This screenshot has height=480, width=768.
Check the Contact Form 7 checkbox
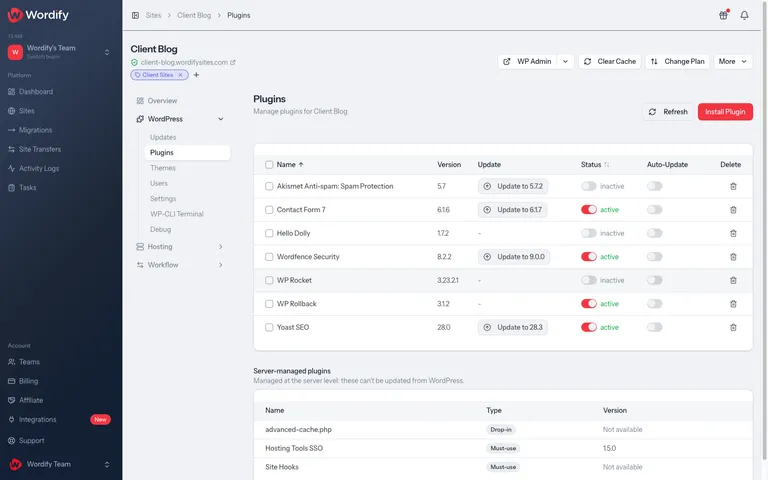click(x=269, y=210)
